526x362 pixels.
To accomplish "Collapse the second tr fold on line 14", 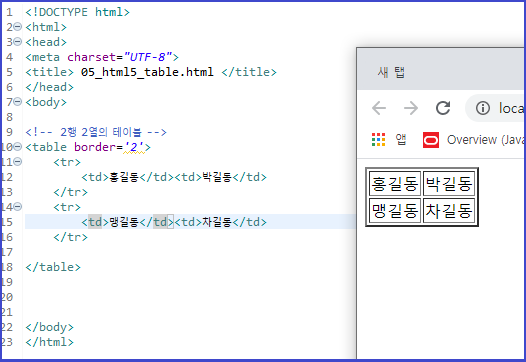I will [18, 207].
